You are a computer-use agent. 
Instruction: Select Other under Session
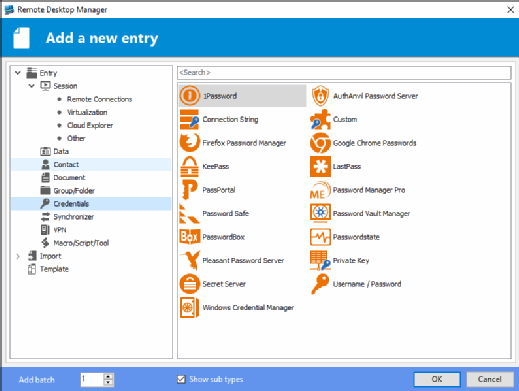(76, 138)
